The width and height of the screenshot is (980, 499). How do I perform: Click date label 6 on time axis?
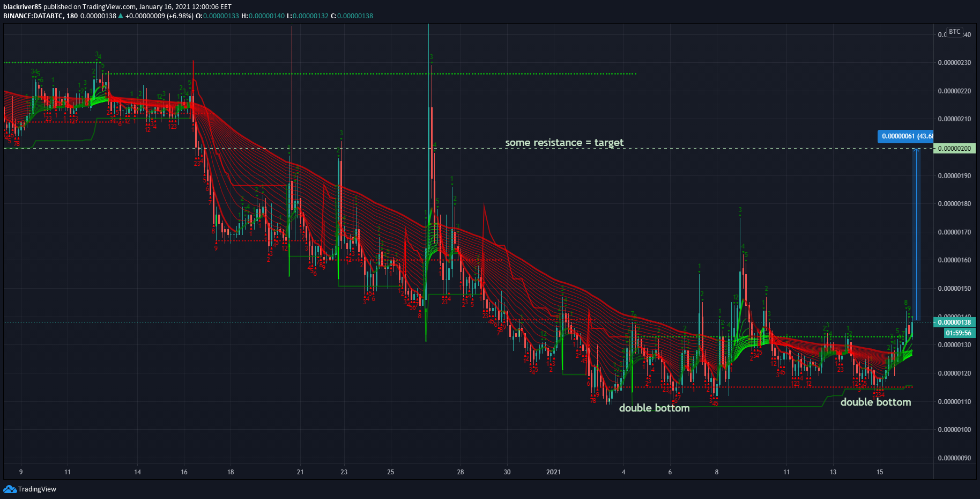[670, 472]
